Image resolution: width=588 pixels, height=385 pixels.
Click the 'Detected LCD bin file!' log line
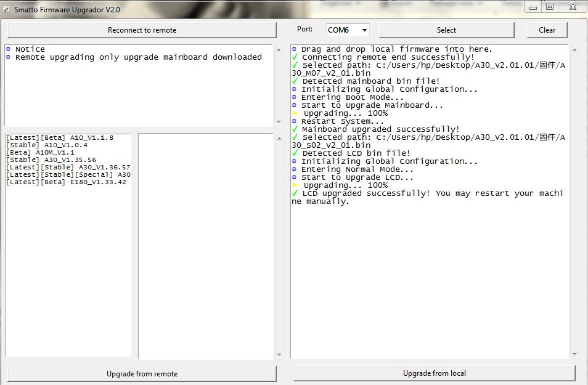click(351, 153)
